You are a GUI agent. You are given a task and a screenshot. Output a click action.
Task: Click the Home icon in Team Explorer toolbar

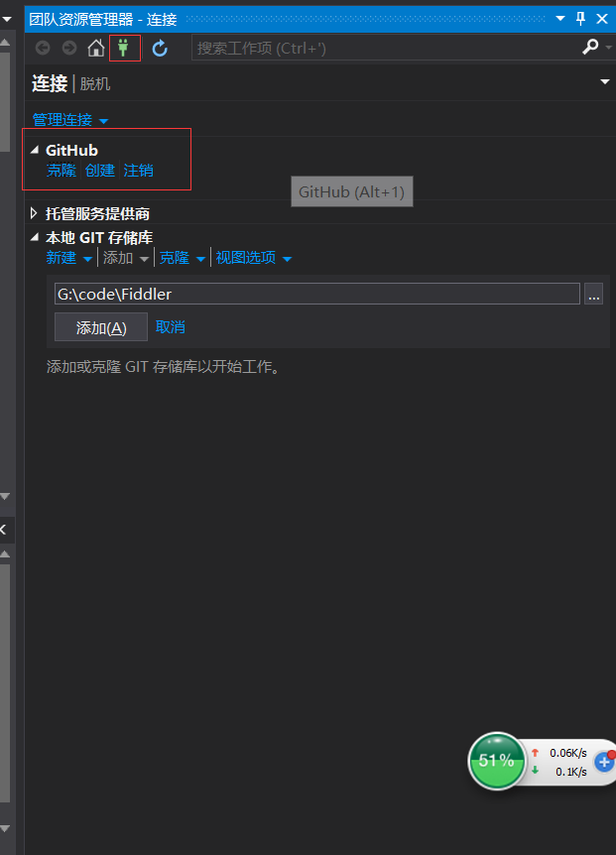click(x=96, y=48)
